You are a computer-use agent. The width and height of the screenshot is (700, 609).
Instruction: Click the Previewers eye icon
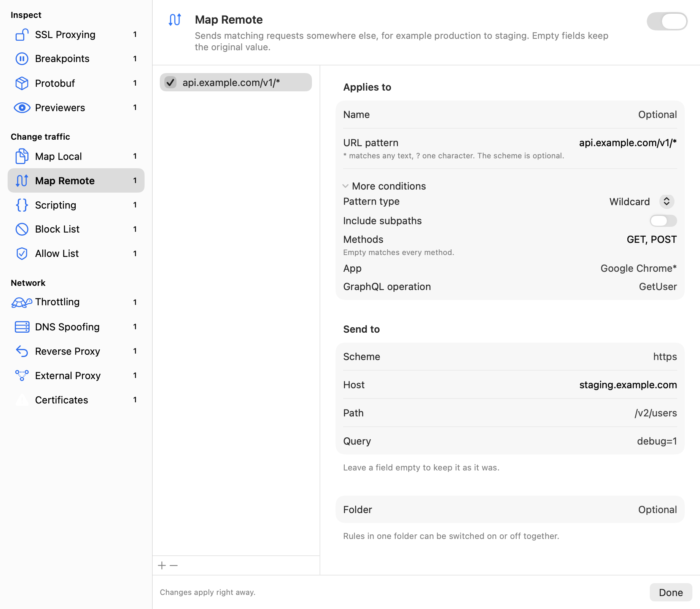coord(22,108)
